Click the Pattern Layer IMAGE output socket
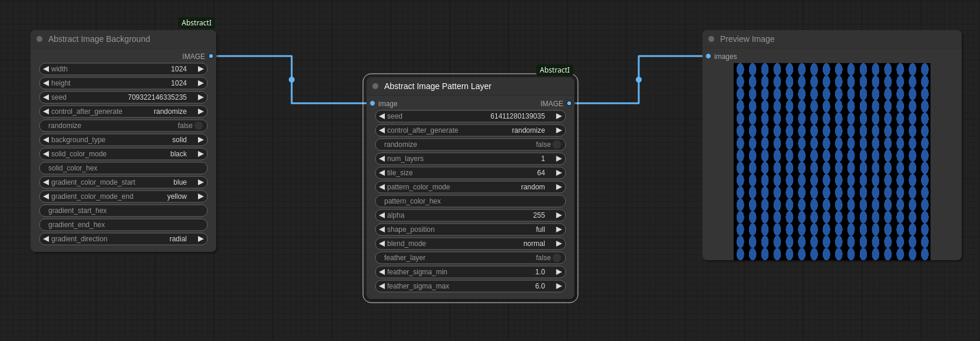The height and width of the screenshot is (341, 980). pos(569,104)
